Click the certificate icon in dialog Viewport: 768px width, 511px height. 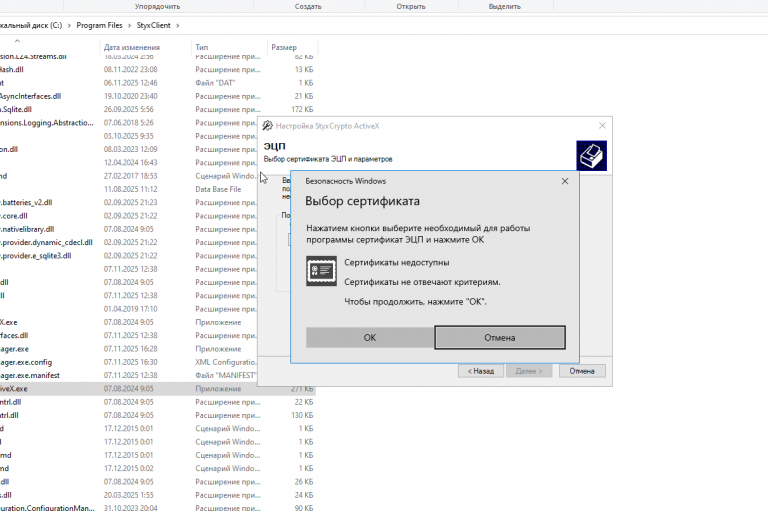click(x=321, y=271)
